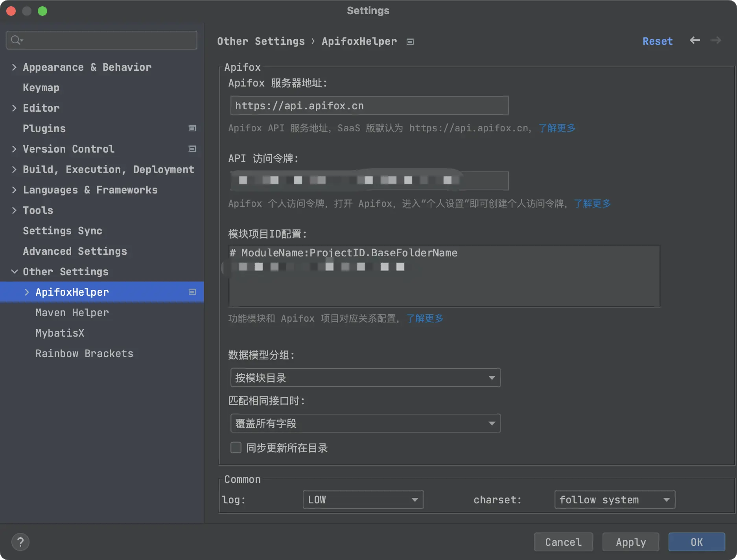Click the icon next to ApifoxHelper breadcrumb title
Screen dimensions: 737x560
[x=410, y=41]
